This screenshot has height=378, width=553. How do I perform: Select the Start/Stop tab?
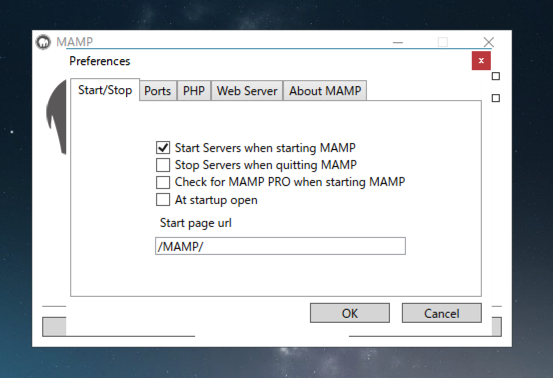point(105,90)
